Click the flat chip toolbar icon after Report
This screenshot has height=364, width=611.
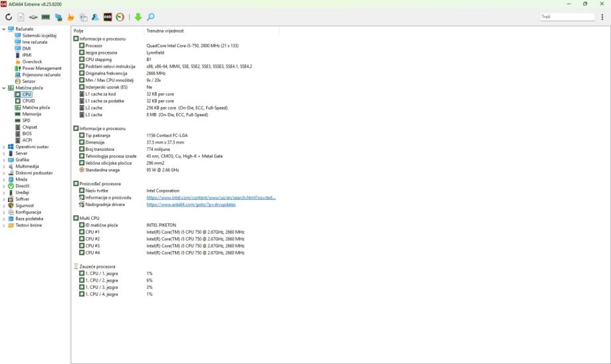point(33,17)
